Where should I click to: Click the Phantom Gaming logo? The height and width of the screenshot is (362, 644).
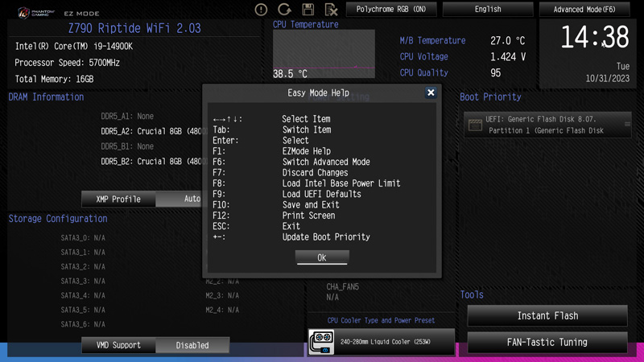(x=36, y=13)
